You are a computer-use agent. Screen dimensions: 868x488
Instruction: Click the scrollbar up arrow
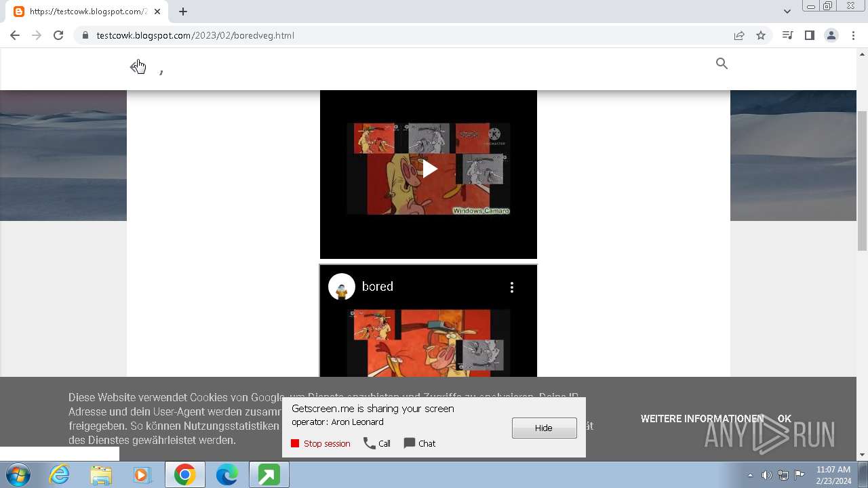pyautogui.click(x=863, y=54)
